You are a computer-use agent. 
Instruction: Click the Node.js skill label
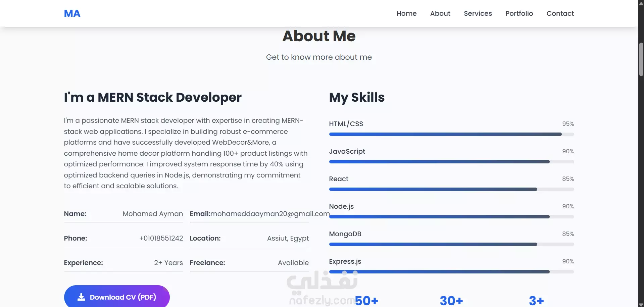tap(341, 206)
